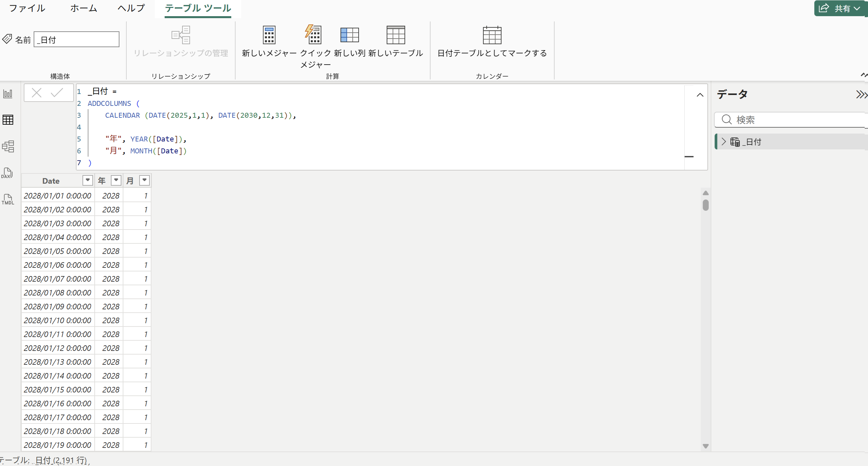Collapse the formula bar with chevron
Viewport: 868px width, 466px height.
click(699, 95)
